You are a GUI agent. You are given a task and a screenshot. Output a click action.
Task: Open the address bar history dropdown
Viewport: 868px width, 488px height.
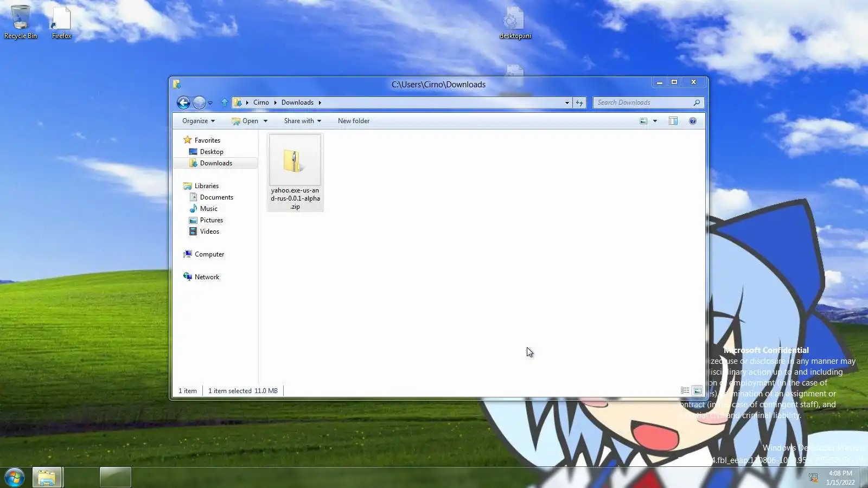(x=567, y=102)
